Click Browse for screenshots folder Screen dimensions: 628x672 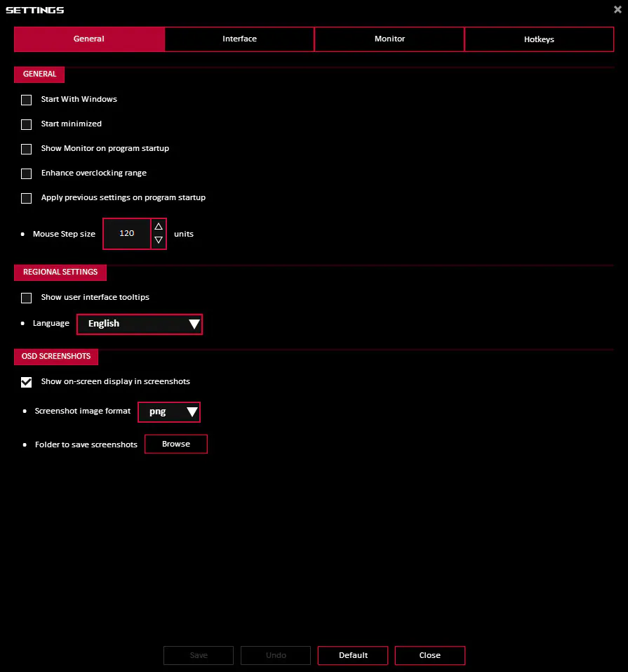pos(176,444)
